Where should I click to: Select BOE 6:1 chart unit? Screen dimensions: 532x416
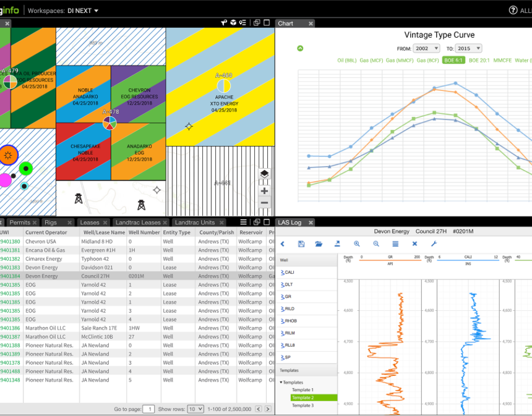(453, 61)
